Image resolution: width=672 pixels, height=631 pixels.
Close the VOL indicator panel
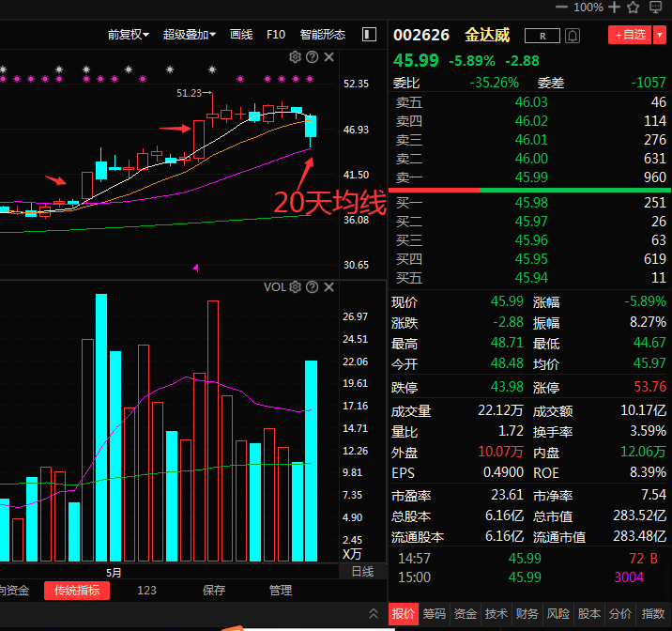coord(328,286)
